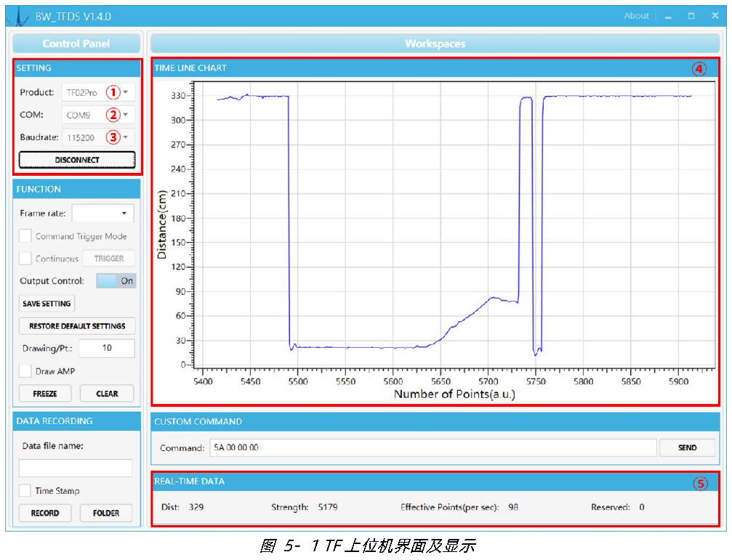
Task: Expand the COM port dropdown
Action: pos(99,115)
